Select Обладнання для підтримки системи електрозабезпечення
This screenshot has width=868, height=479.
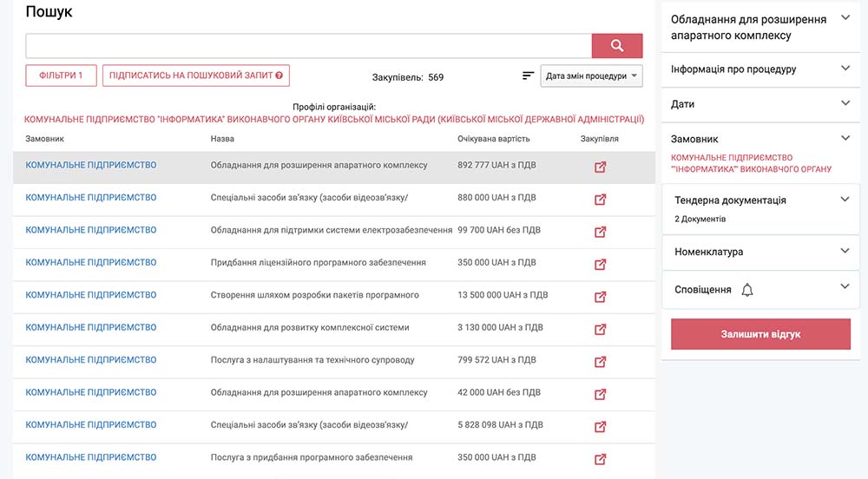(331, 230)
